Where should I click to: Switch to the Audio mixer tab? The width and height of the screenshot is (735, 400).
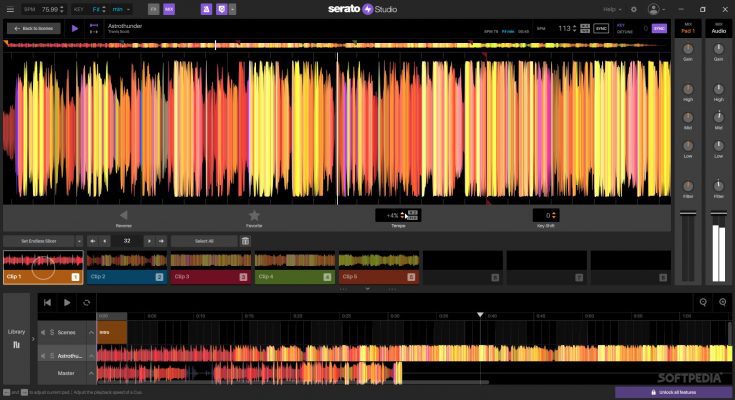point(718,30)
